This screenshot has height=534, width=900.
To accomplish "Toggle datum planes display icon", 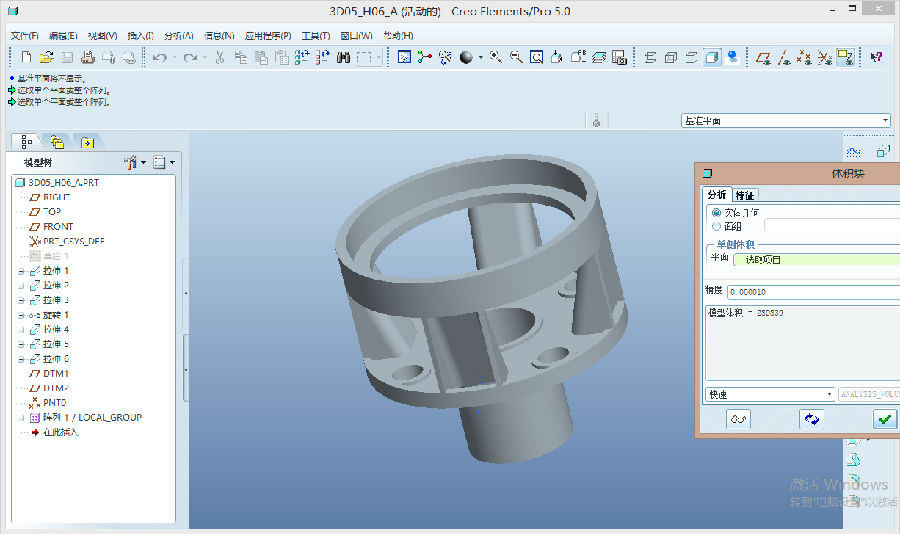I will tap(763, 58).
